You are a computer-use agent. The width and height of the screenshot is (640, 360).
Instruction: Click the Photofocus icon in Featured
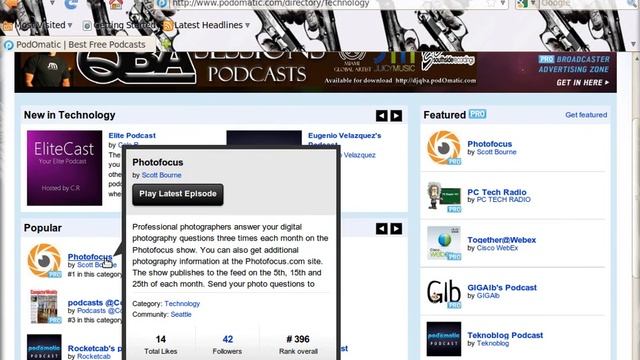(444, 148)
